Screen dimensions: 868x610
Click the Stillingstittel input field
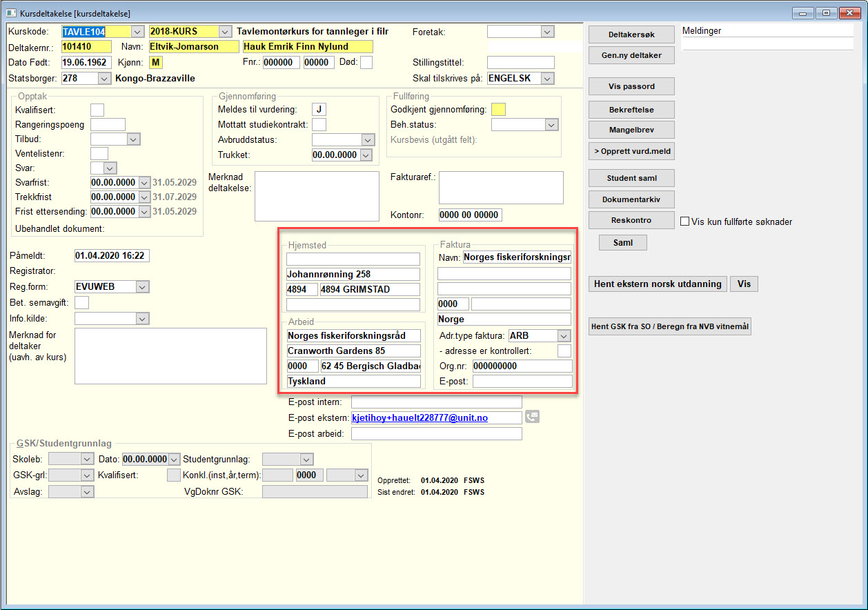click(521, 63)
